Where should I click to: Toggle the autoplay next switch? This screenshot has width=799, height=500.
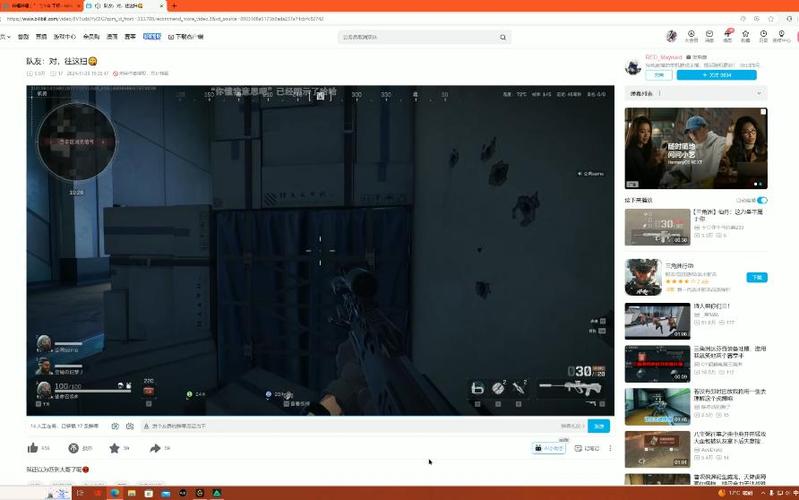click(x=762, y=200)
